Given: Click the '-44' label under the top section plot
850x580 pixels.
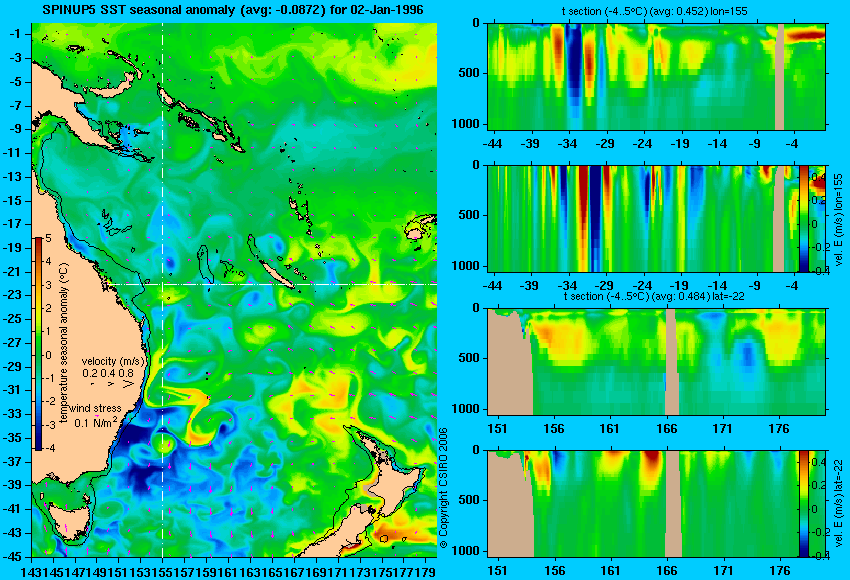Looking at the screenshot, I should coord(492,144).
